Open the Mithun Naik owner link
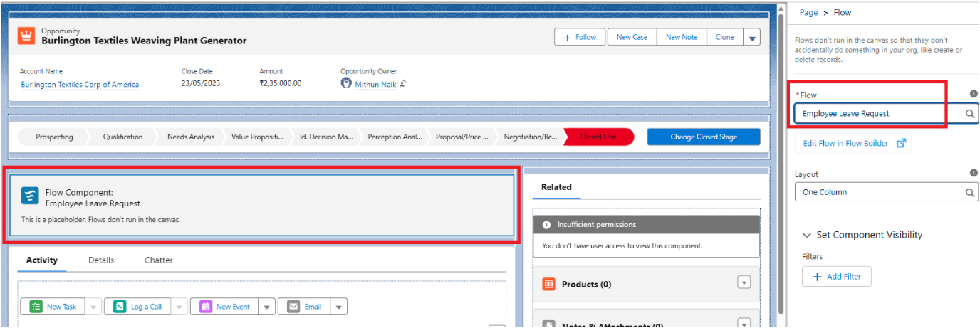This screenshot has height=328, width=980. [x=375, y=84]
